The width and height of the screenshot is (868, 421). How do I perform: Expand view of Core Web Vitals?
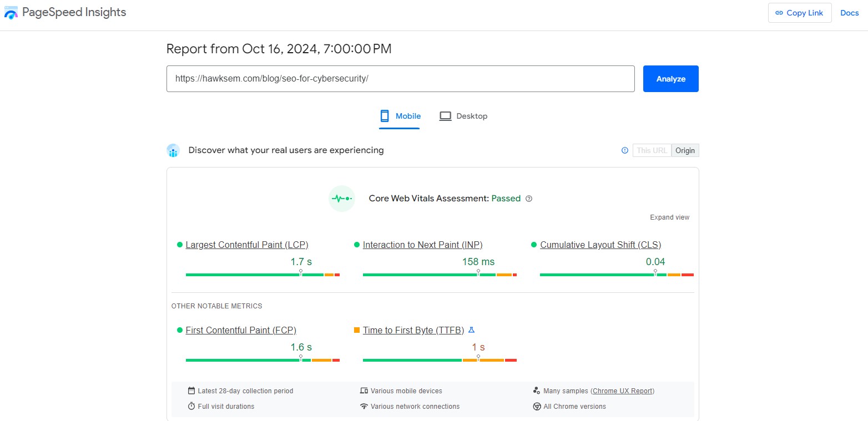pos(670,217)
